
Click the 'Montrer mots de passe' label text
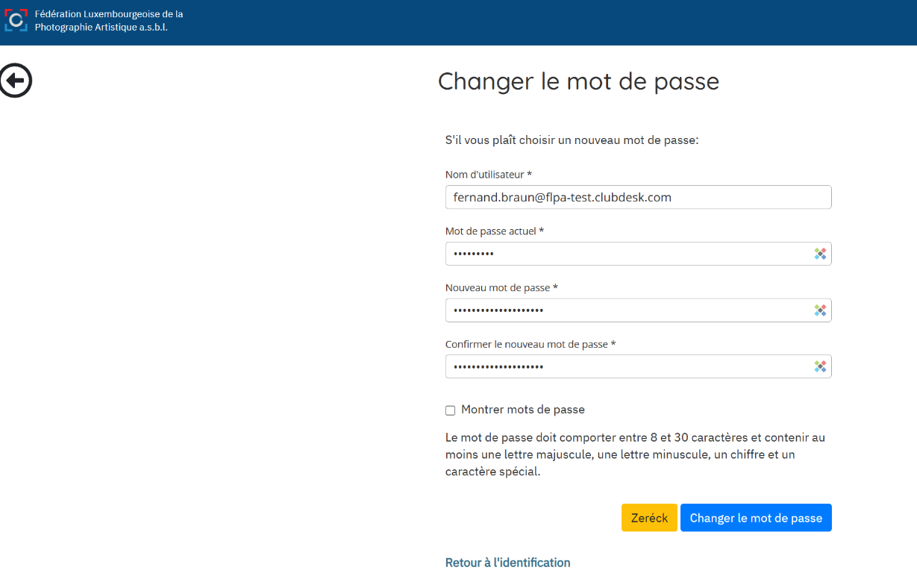[522, 410]
